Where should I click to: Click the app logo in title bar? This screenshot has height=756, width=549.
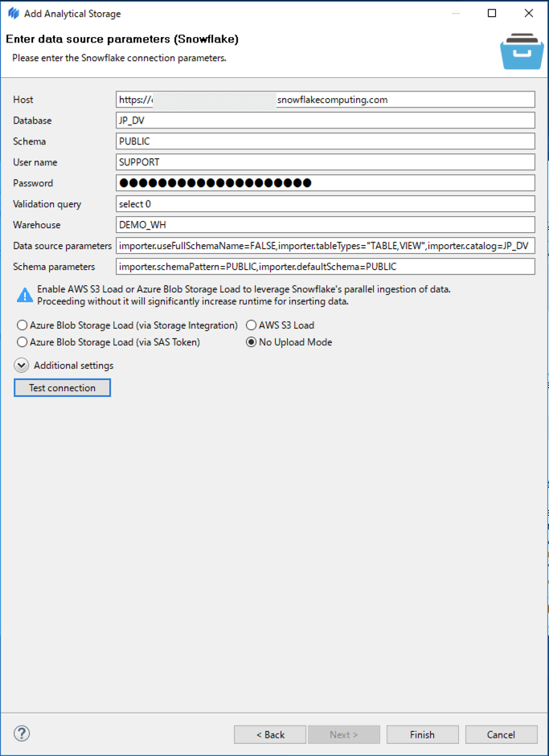tap(12, 14)
